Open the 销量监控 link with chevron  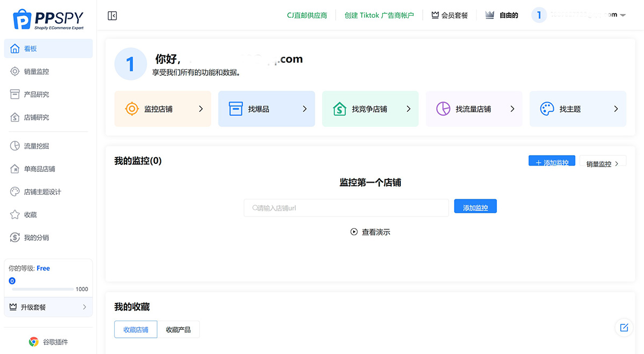(603, 164)
